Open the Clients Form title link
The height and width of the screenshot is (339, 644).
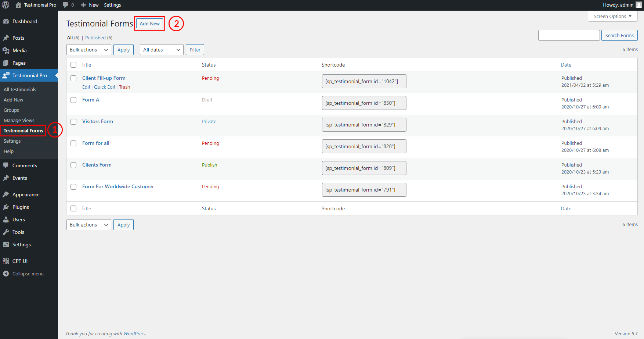point(97,165)
